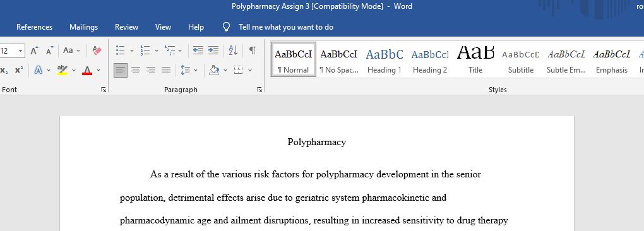Apply yellow text highlight color

coord(63,70)
